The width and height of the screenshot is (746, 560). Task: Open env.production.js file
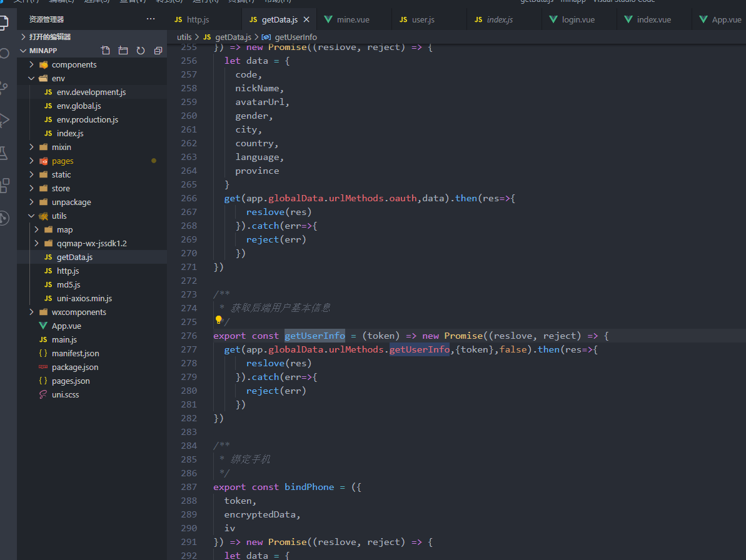click(92, 120)
